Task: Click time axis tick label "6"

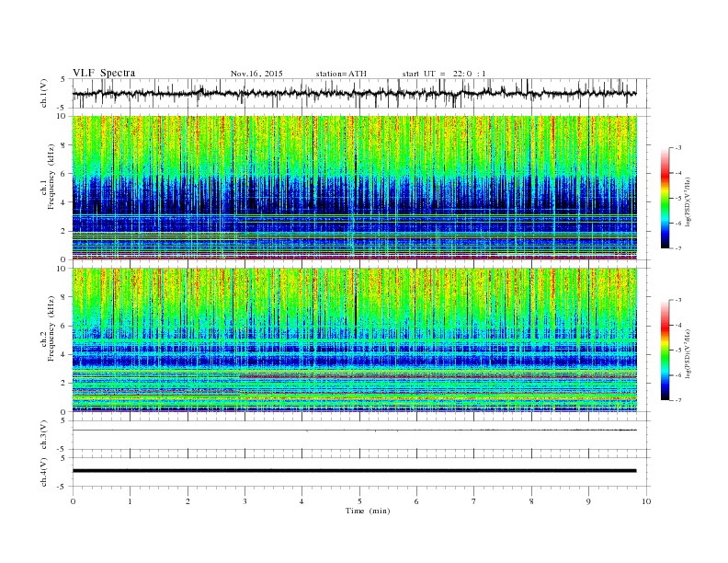Action: coord(416,501)
